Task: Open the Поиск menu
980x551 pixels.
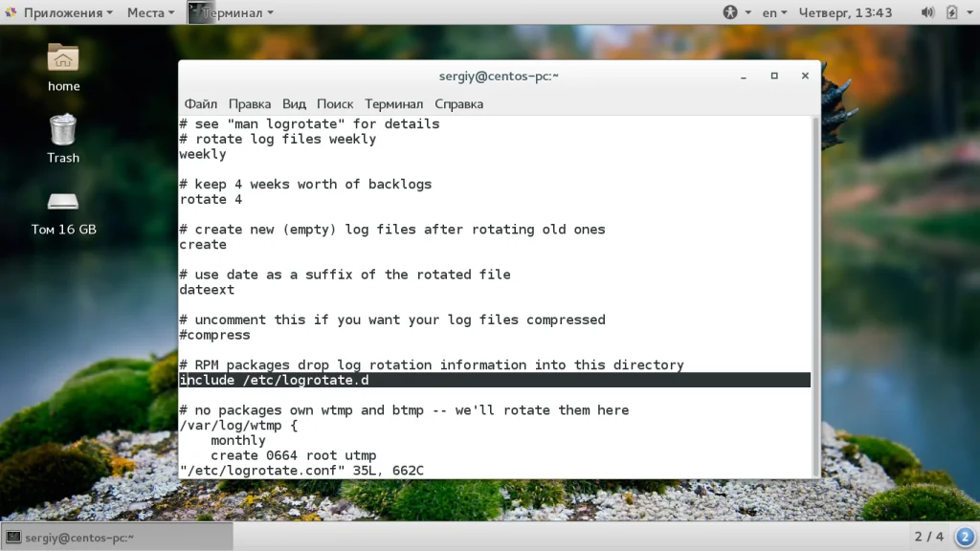Action: click(335, 103)
